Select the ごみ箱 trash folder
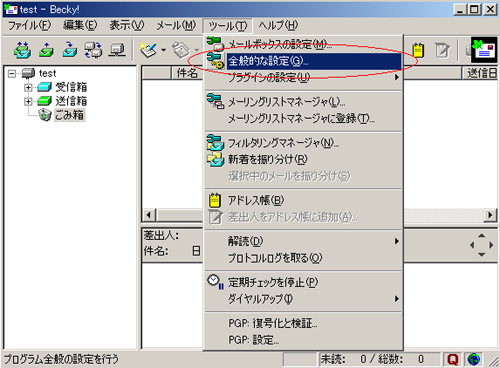Screen dimensions: 500x368 pyautogui.click(x=69, y=115)
